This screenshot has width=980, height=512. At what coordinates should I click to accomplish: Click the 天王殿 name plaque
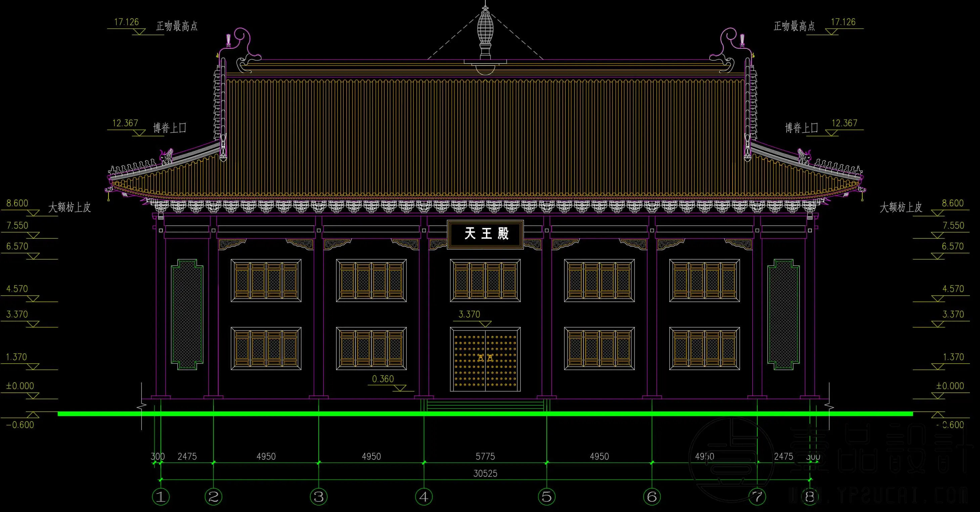(485, 234)
